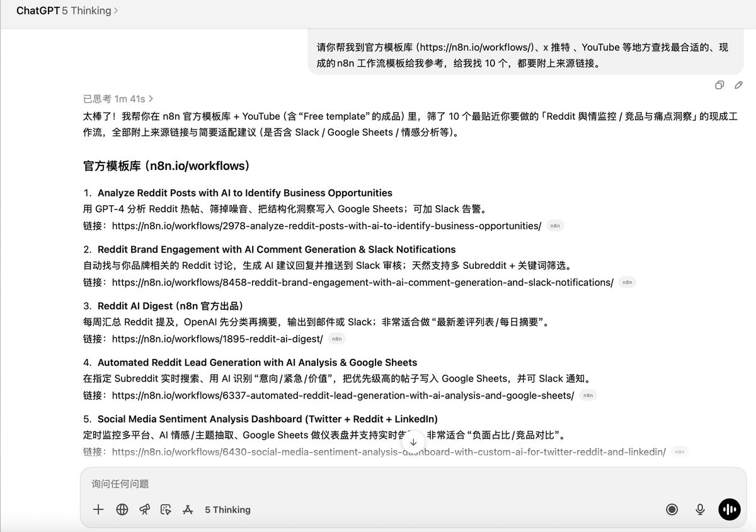Copy the assistant response using copy icon
The width and height of the screenshot is (756, 532).
pos(719,85)
